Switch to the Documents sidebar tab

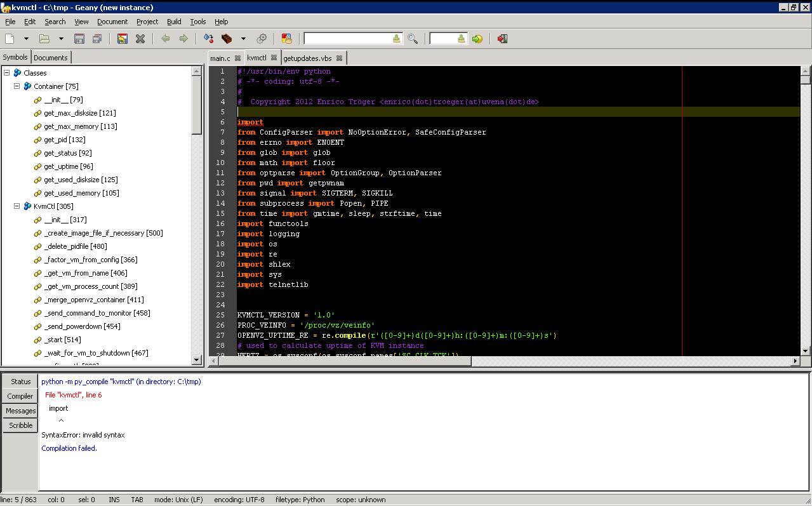pos(51,58)
